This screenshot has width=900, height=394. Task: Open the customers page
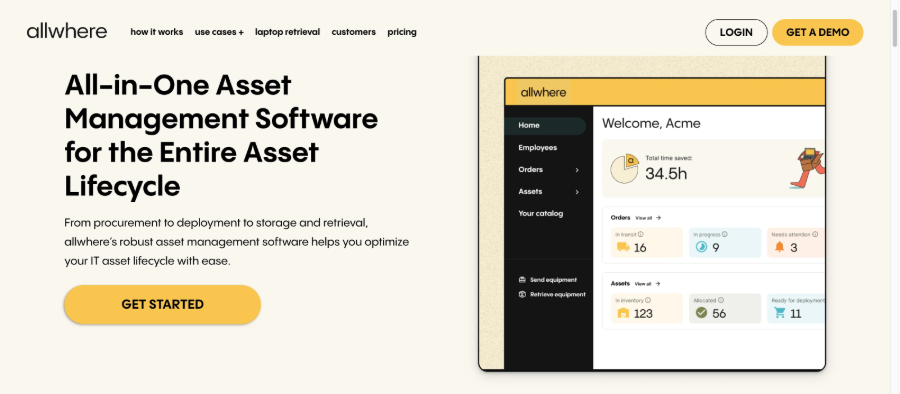(x=354, y=32)
